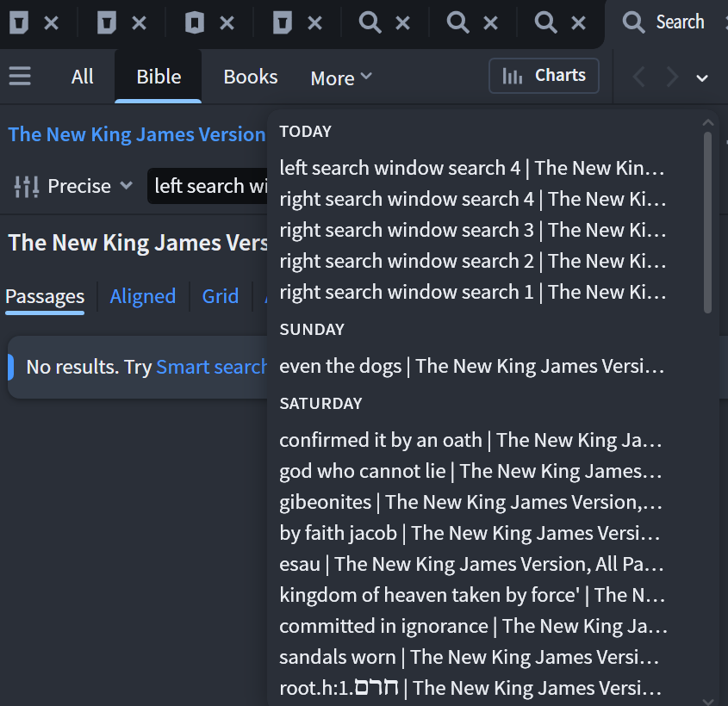
Task: Close the first search tab
Action: pos(402,22)
